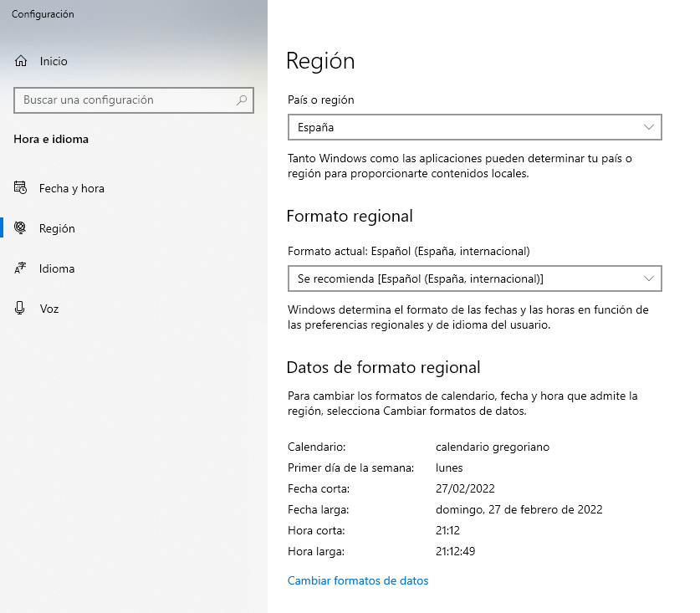
Task: Open Cambiar formatos de datos link
Action: 358,580
